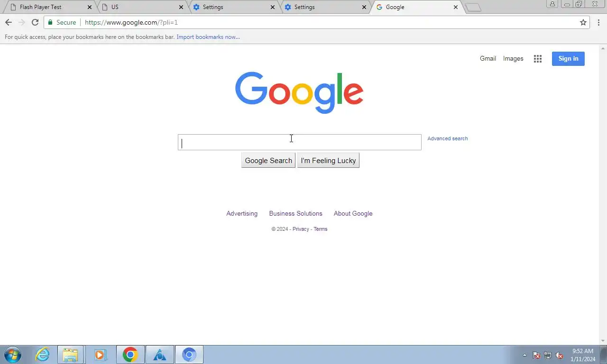This screenshot has height=364, width=607.
Task: Close the US tab
Action: (181, 7)
